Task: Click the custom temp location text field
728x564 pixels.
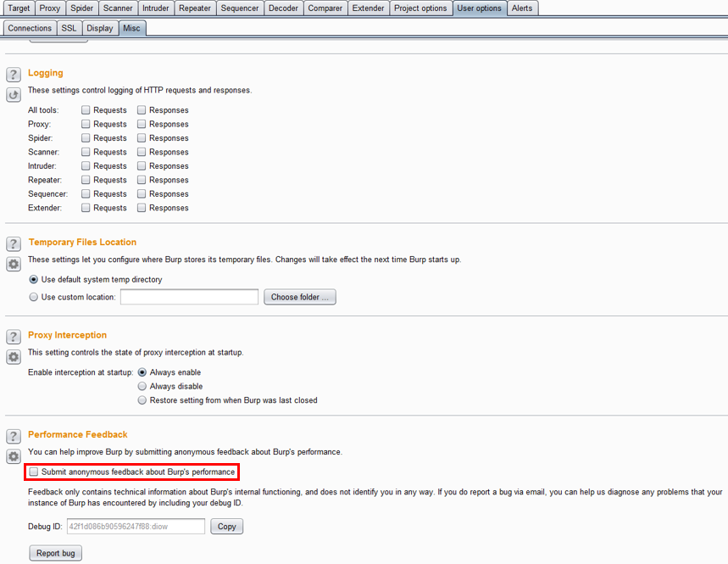Action: coord(190,297)
